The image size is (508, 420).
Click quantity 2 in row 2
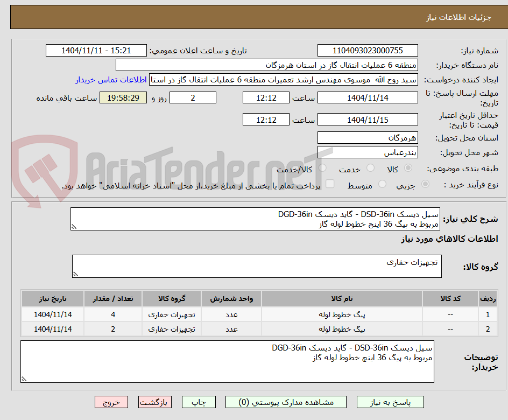[x=113, y=329]
